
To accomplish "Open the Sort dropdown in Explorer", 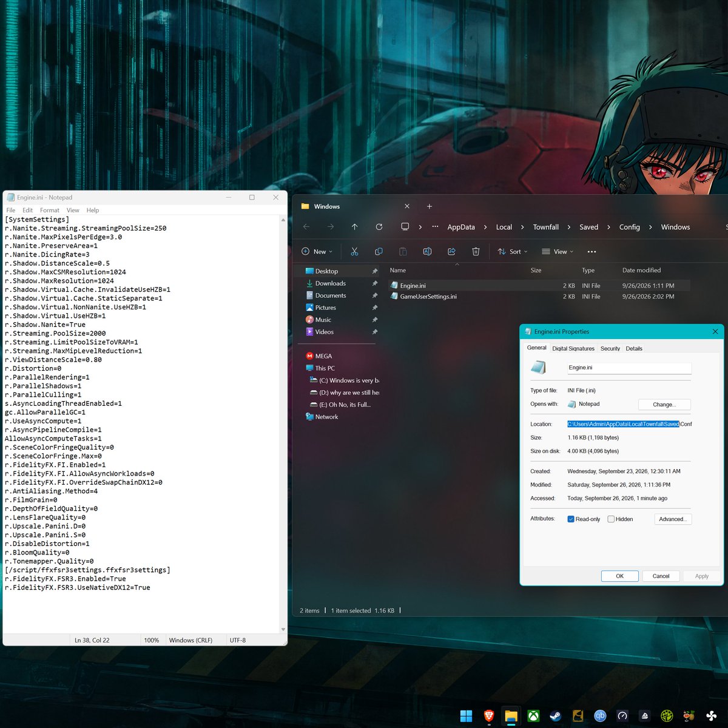I will [x=513, y=251].
